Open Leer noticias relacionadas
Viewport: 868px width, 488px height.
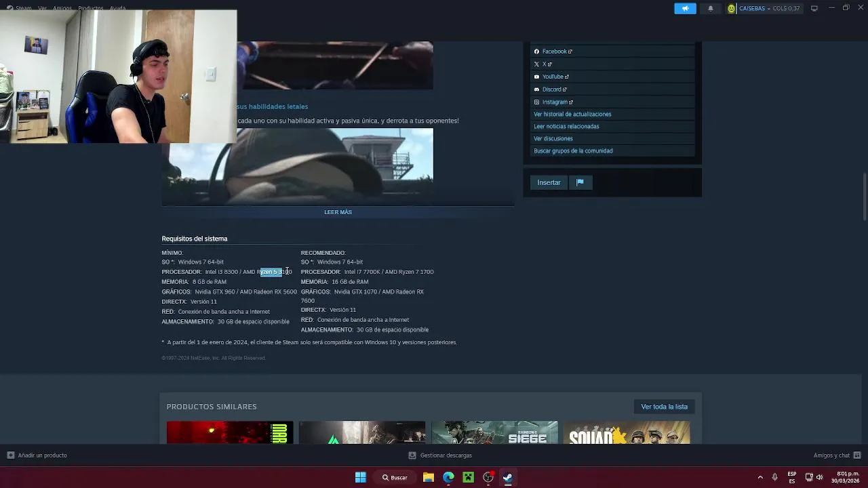click(x=566, y=126)
